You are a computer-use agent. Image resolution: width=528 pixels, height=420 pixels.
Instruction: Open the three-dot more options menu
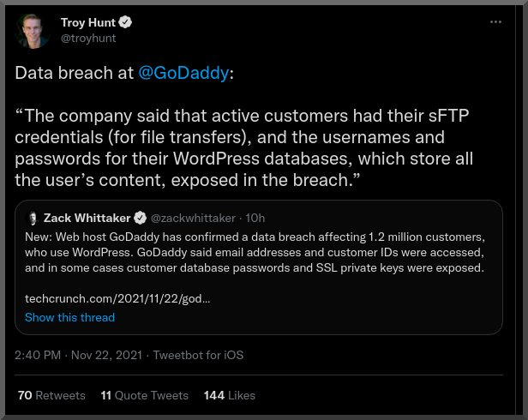point(495,22)
